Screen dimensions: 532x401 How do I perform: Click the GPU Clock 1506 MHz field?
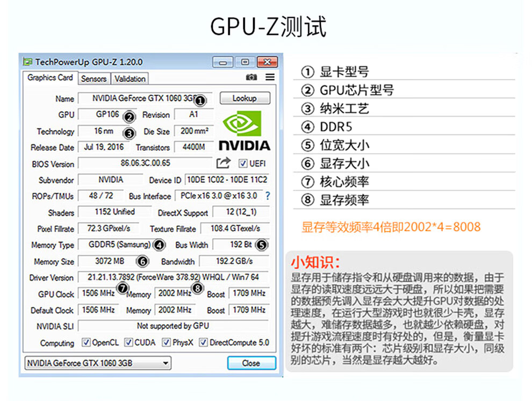tap(98, 293)
